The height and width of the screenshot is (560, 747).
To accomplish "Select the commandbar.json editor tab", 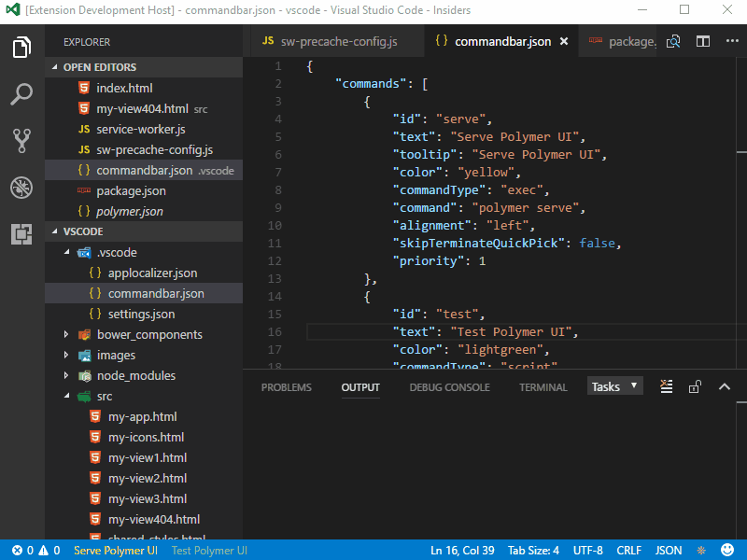I will coord(501,41).
